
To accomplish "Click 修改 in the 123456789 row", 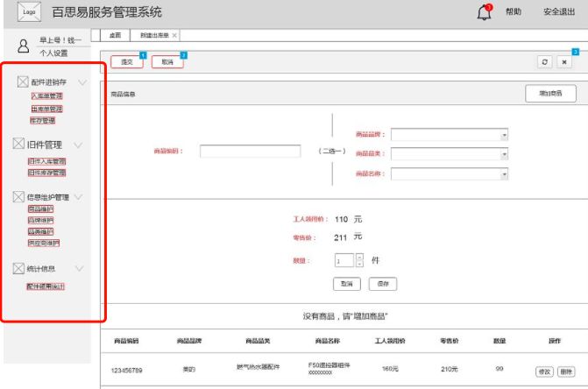I will [544, 371].
